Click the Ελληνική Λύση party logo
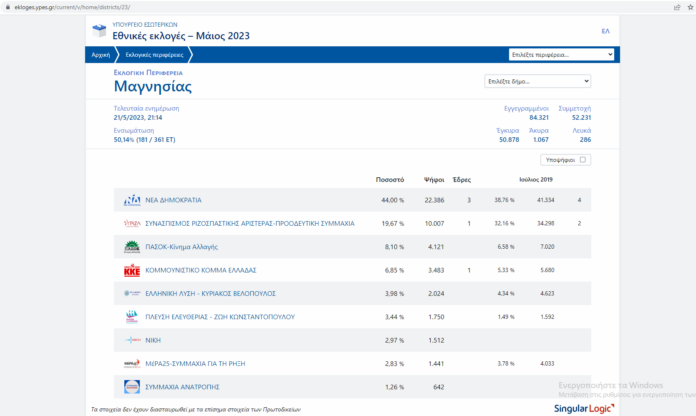Image resolution: width=696 pixels, height=416 pixels. click(x=132, y=293)
